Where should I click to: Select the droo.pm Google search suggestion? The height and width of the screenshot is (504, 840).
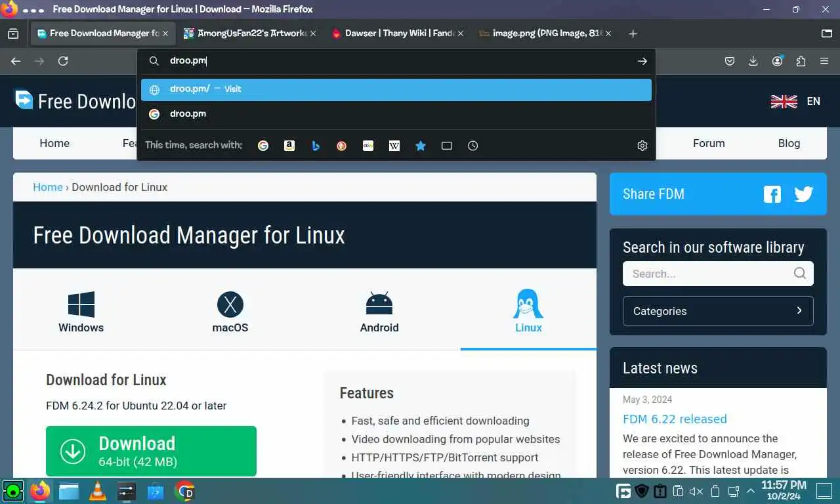[x=396, y=114]
